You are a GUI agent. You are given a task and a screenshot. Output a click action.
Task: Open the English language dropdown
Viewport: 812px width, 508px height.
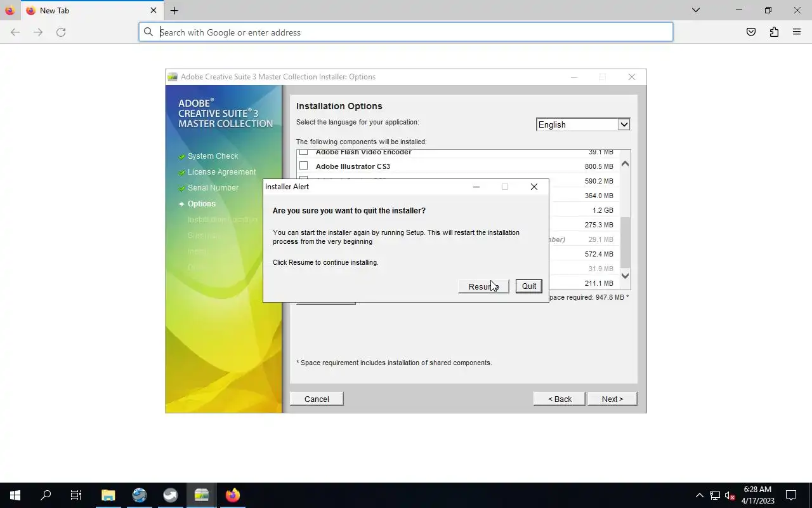click(583, 124)
